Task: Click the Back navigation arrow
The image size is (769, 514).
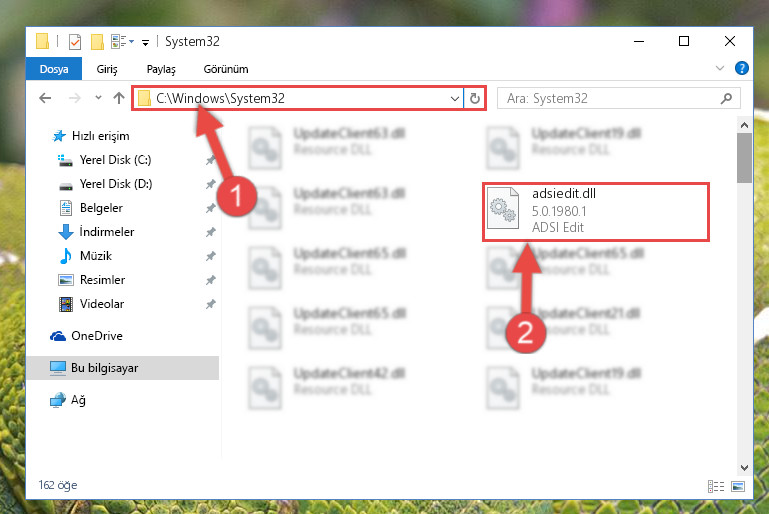Action: click(x=45, y=98)
